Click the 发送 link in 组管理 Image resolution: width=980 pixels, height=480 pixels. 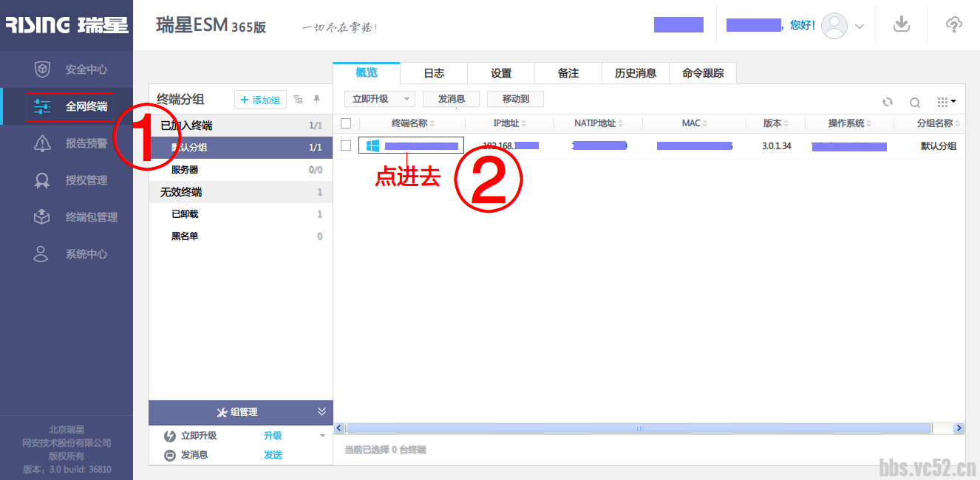pyautogui.click(x=273, y=455)
